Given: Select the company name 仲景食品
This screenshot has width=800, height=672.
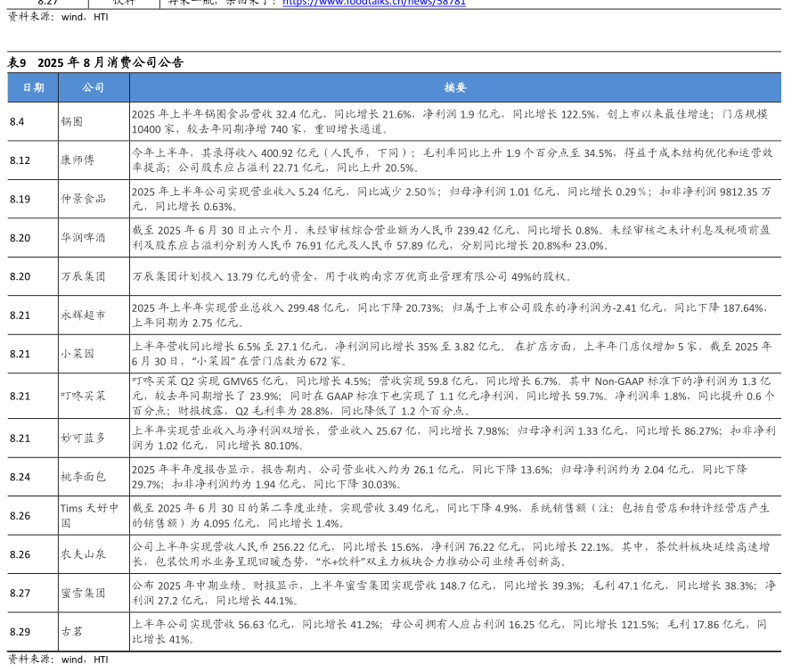Looking at the screenshot, I should pyautogui.click(x=83, y=199).
